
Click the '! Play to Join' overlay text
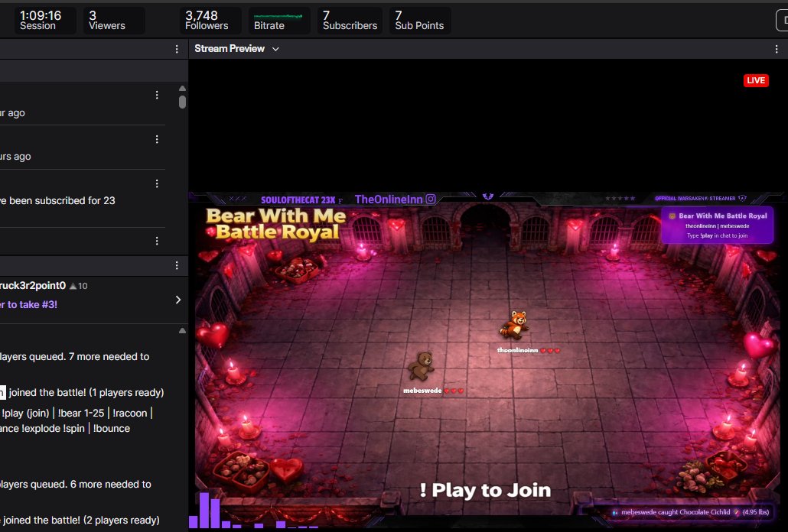coord(485,490)
